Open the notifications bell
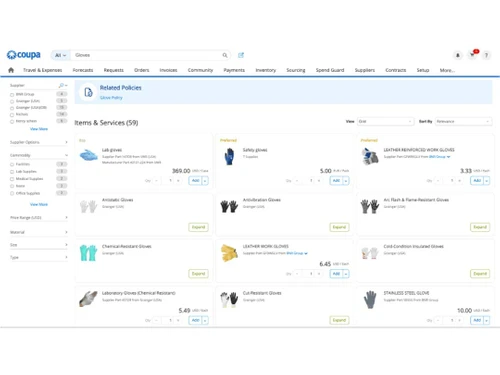 (x=458, y=55)
